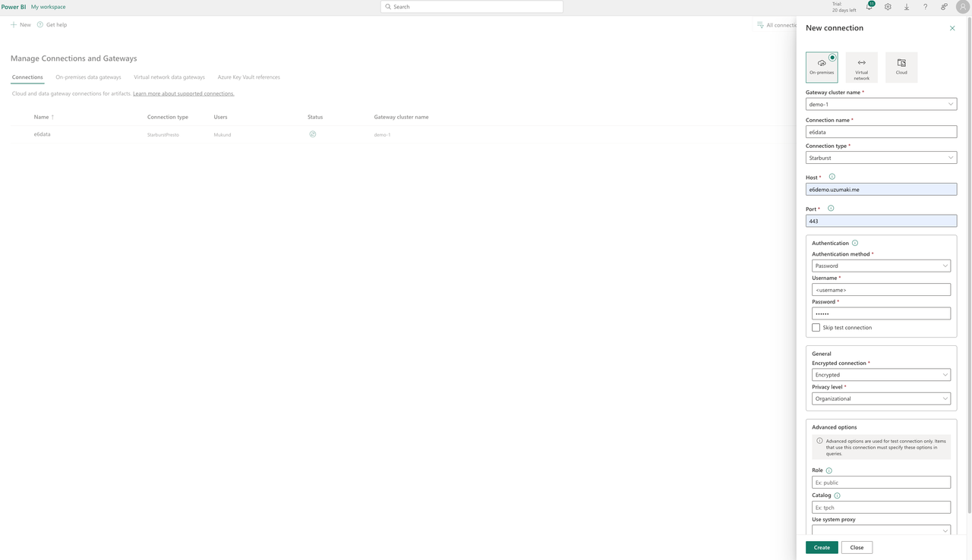Click the Host info icon
The height and width of the screenshot is (560, 972).
(832, 177)
